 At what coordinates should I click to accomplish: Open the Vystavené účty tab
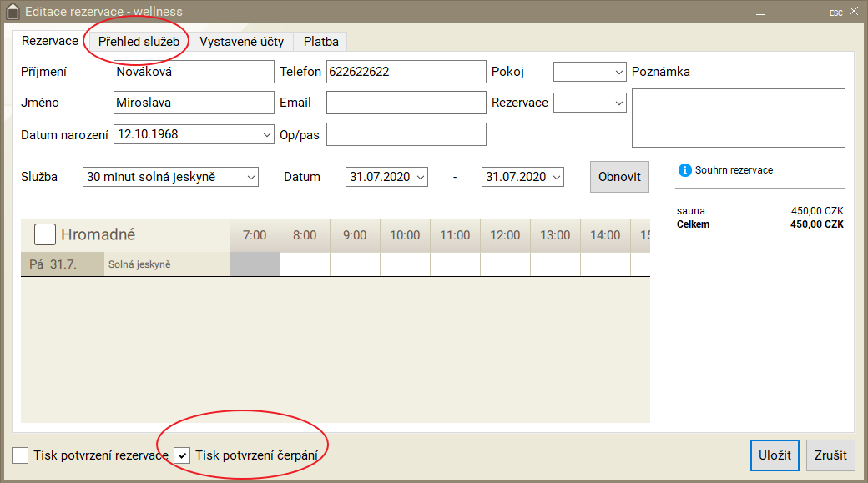coord(241,42)
